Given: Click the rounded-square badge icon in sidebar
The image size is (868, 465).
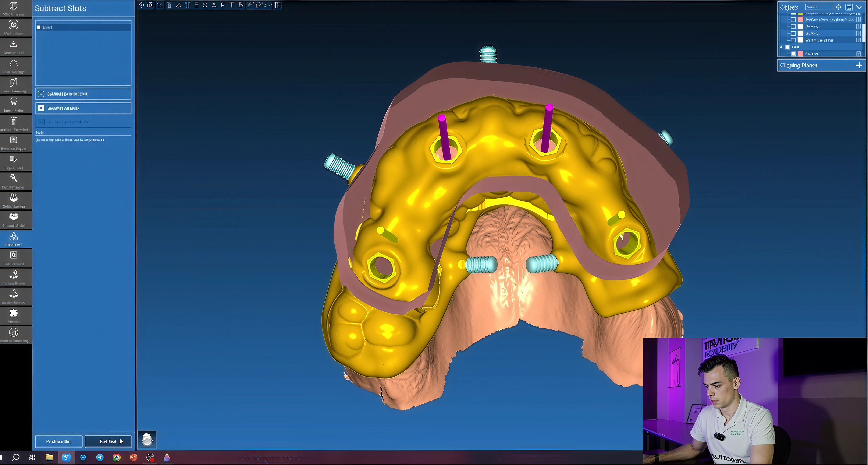Looking at the screenshot, I should pyautogui.click(x=14, y=140).
